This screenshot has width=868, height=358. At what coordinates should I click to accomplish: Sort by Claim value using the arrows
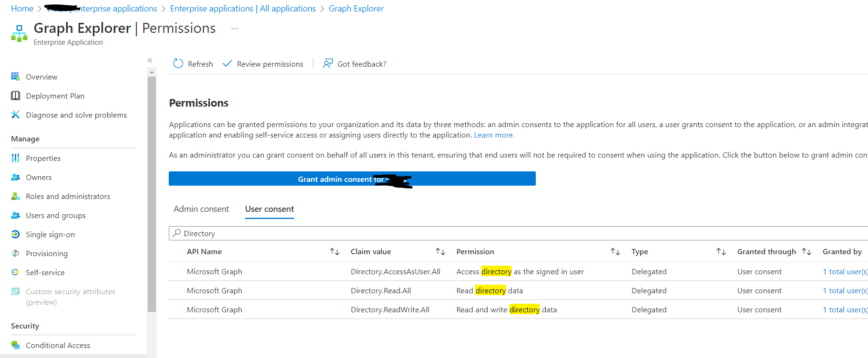click(440, 251)
